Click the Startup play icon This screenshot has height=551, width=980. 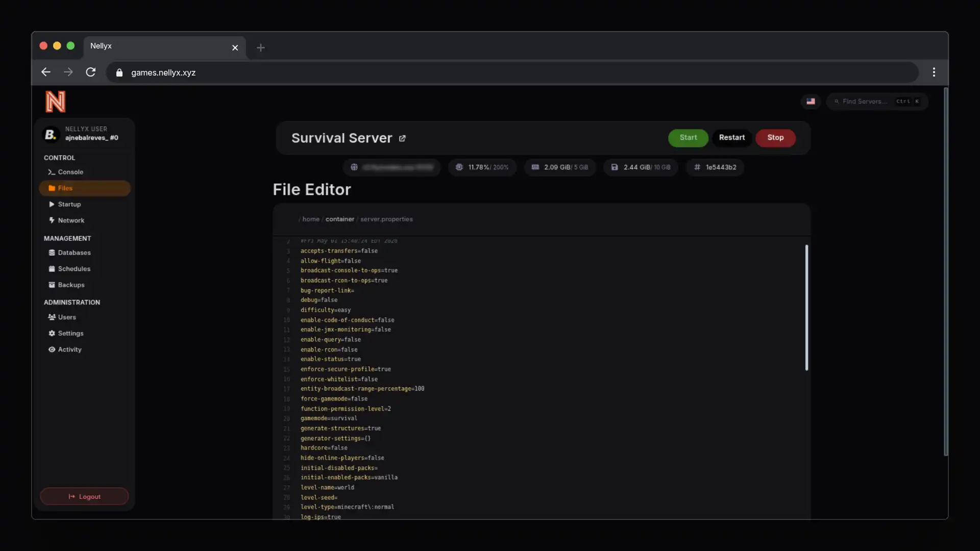[x=52, y=204]
